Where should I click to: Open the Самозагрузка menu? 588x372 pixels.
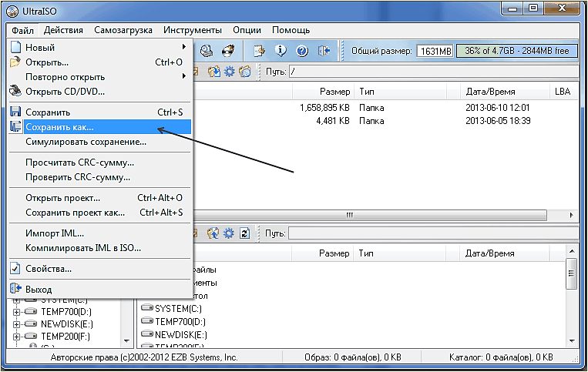click(123, 30)
